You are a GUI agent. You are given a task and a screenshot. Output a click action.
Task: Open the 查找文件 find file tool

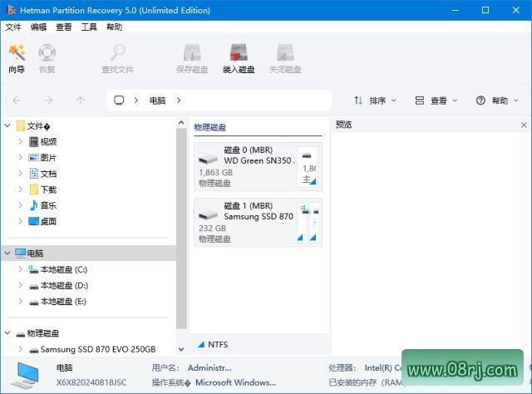(x=118, y=58)
